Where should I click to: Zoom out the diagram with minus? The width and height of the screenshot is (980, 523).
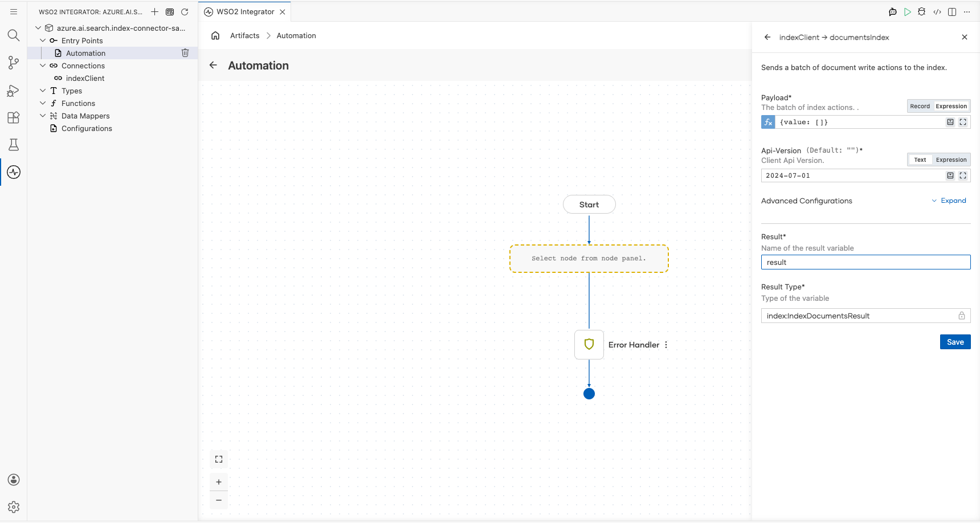219,500
